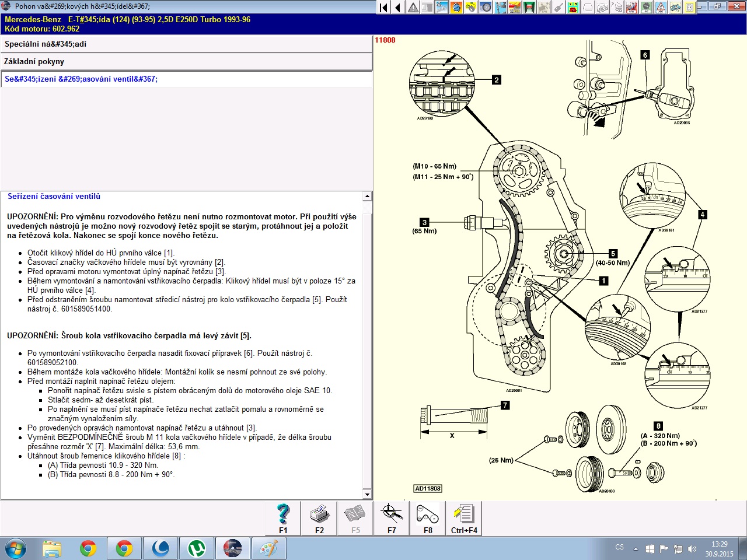This screenshot has height=560, width=747.
Task: Open the Windows Start menu
Action: point(15,548)
